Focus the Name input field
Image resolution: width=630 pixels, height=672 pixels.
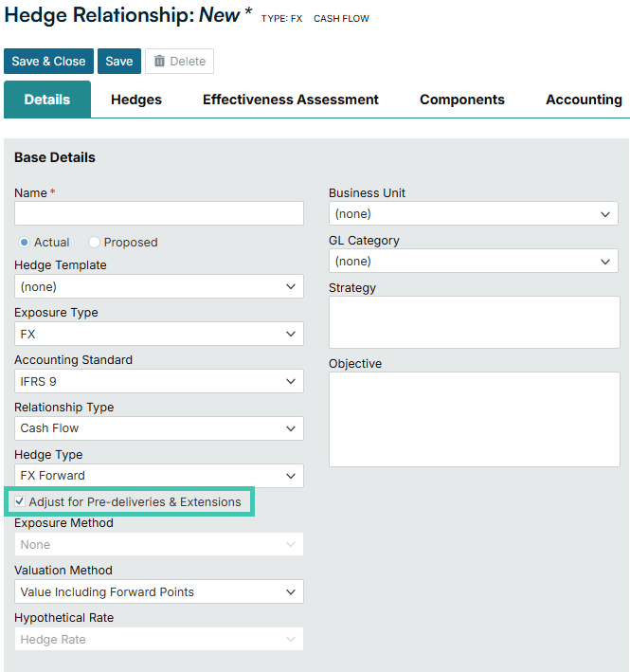159,213
